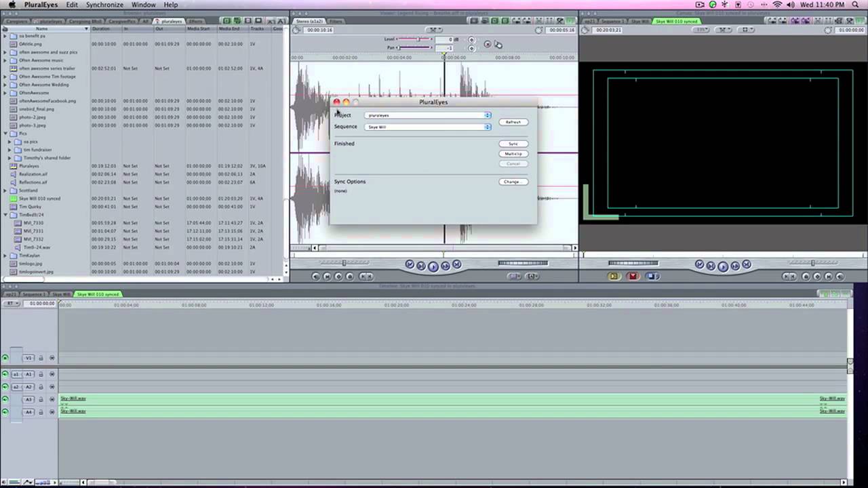This screenshot has height=488, width=868.
Task: Collapse the TimBed9/24 folder
Action: click(5, 215)
